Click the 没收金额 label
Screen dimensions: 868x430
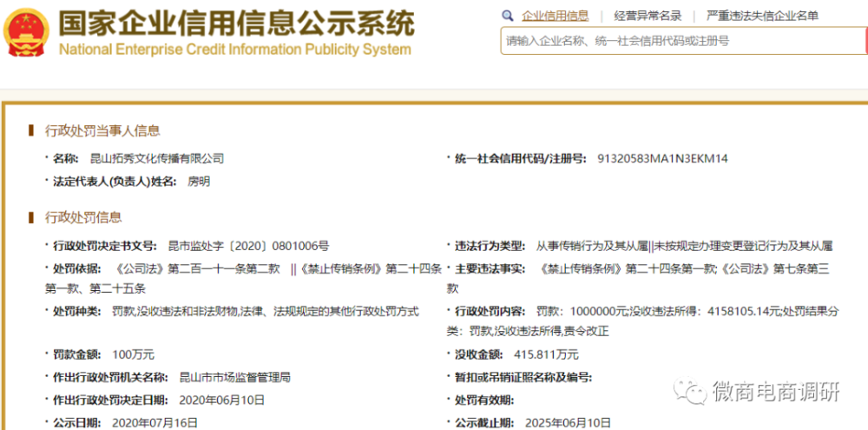coord(479,354)
